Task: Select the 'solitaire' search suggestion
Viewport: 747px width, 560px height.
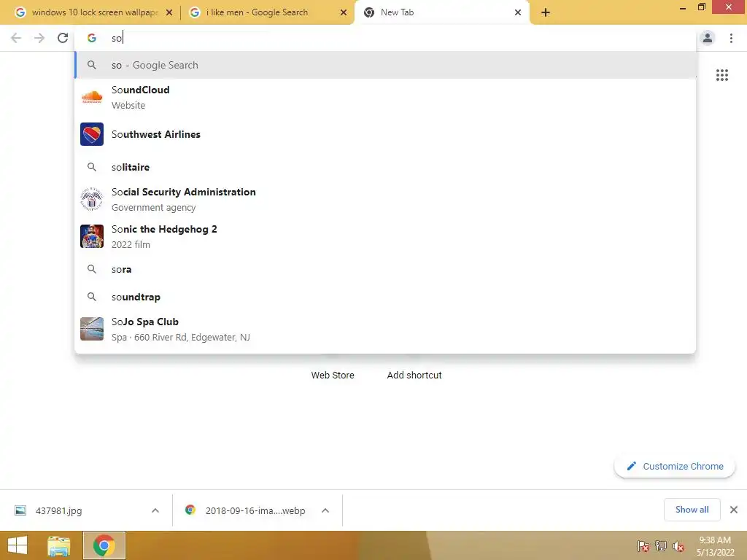Action: pos(385,167)
